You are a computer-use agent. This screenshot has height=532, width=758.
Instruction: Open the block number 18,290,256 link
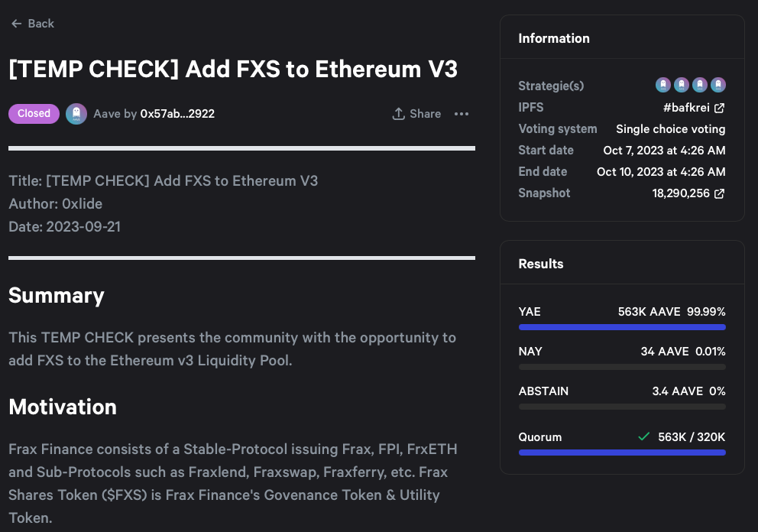(x=681, y=193)
